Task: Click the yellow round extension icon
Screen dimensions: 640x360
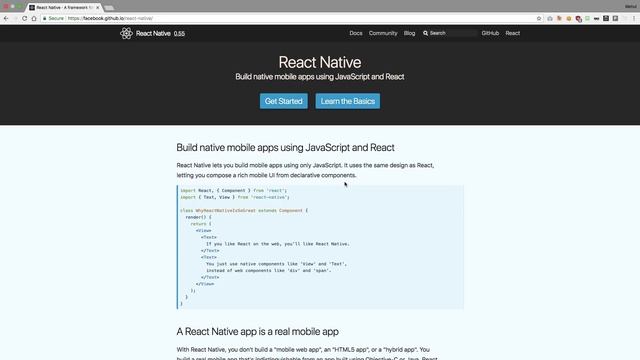Action: [569, 18]
